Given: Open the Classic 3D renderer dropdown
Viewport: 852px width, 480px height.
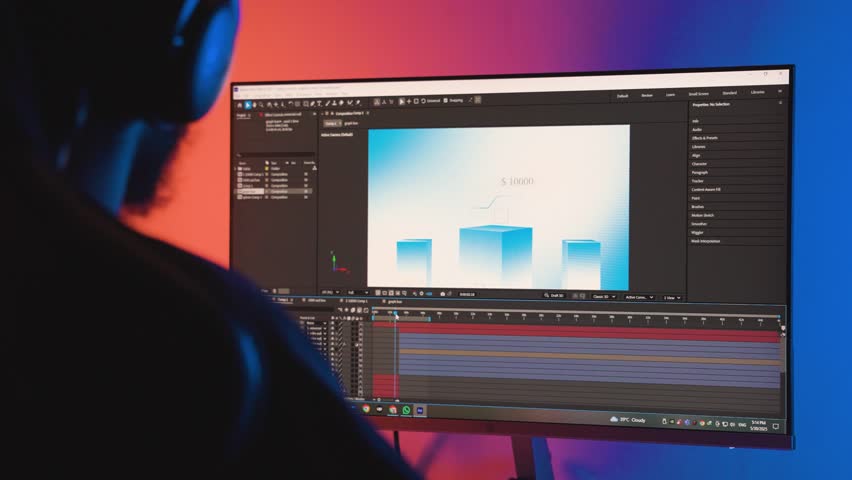Looking at the screenshot, I should click(x=604, y=296).
